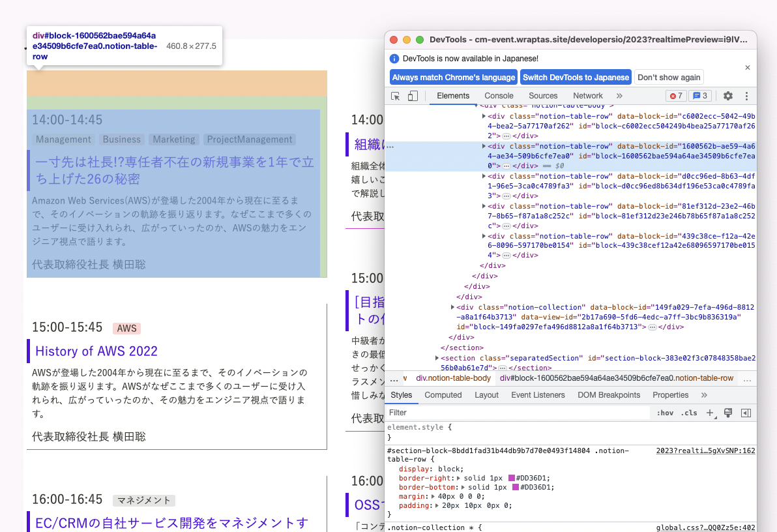The image size is (777, 532).
Task: Click element.style rule block
Action: pyautogui.click(x=571, y=432)
